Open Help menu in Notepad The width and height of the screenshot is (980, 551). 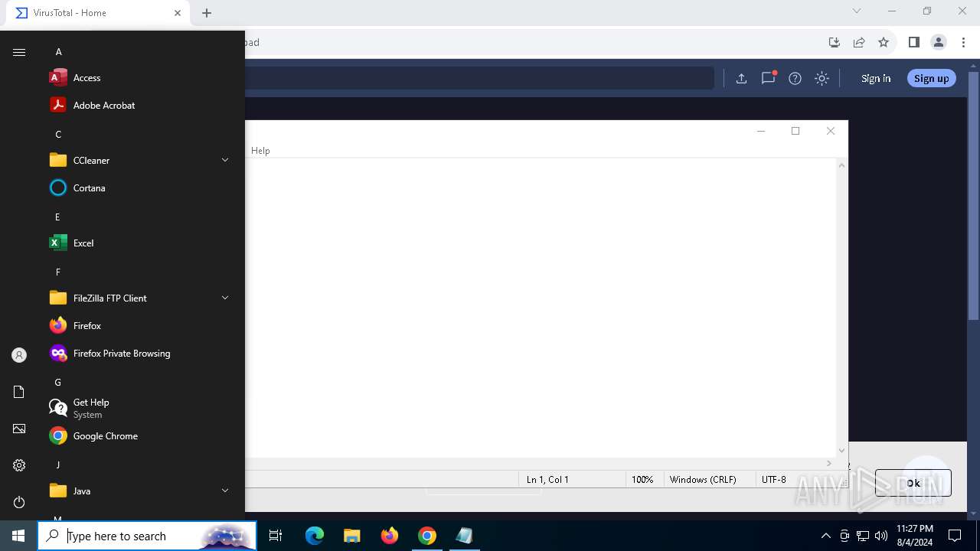coord(260,151)
